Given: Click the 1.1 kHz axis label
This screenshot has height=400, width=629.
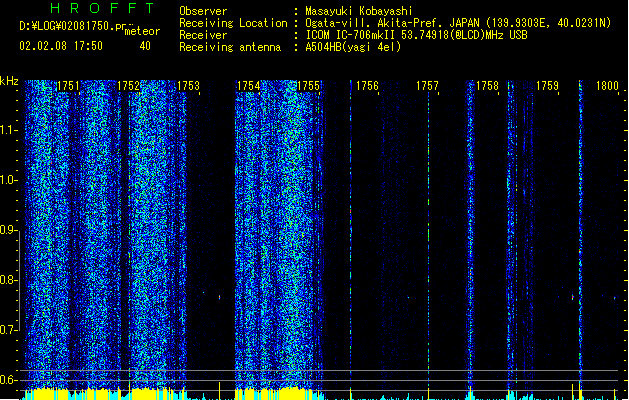Looking at the screenshot, I should (7, 130).
